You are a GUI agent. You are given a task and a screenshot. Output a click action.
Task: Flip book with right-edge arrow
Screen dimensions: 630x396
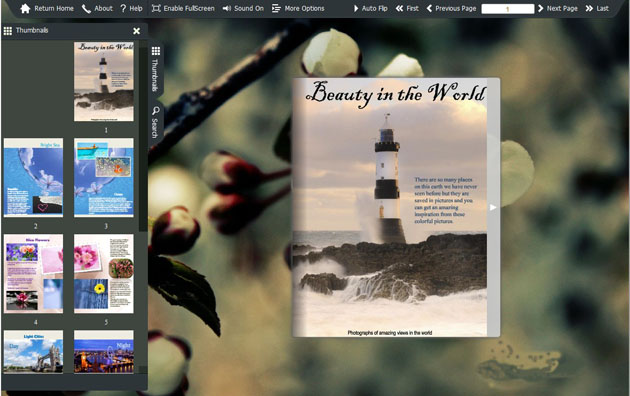(493, 207)
